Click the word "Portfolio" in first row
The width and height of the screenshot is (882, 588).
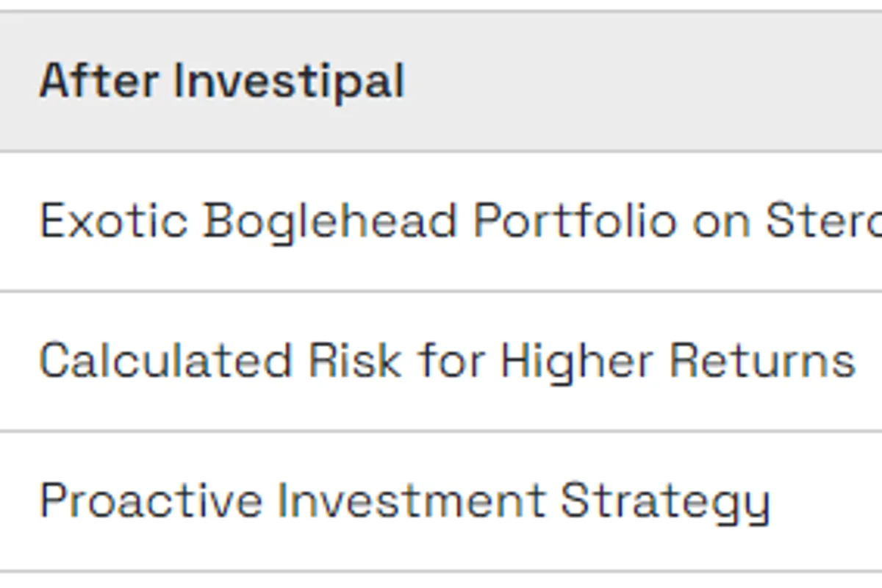[x=574, y=220]
